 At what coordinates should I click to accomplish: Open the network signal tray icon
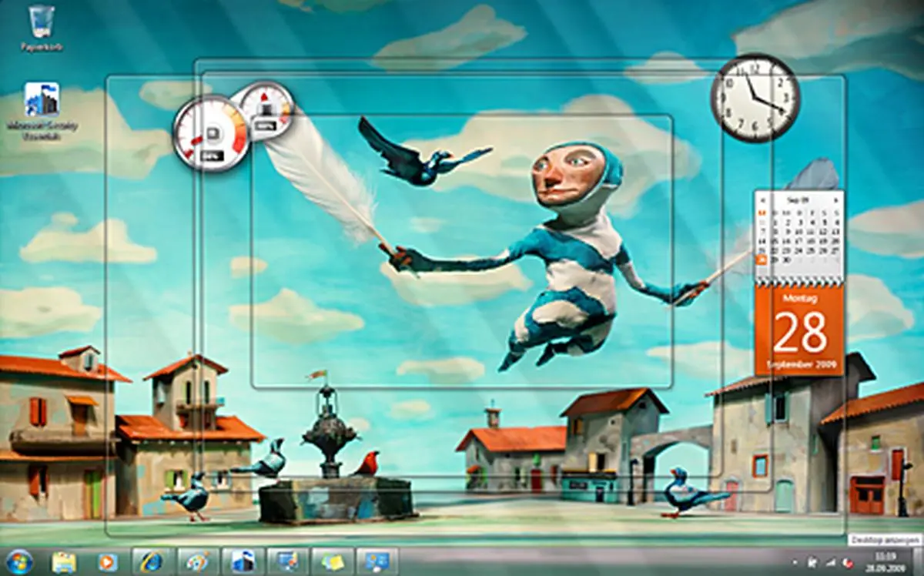pos(830,561)
